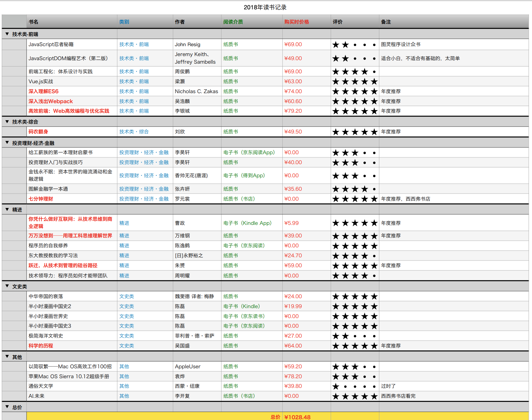
Task: Click the star rating for 通俗天文学
Action: tap(355, 386)
